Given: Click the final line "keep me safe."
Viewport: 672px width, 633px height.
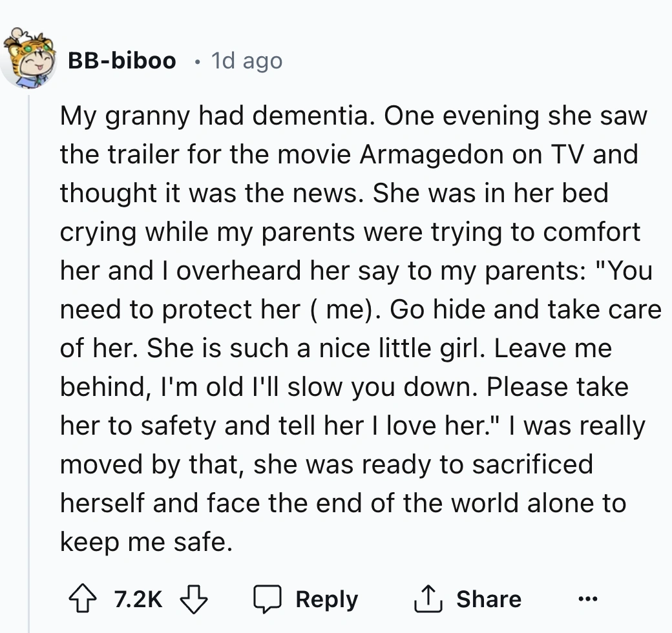Looking at the screenshot, I should click(145, 543).
